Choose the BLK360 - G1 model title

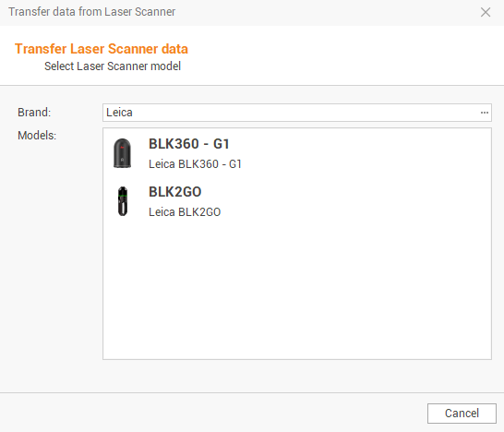189,144
